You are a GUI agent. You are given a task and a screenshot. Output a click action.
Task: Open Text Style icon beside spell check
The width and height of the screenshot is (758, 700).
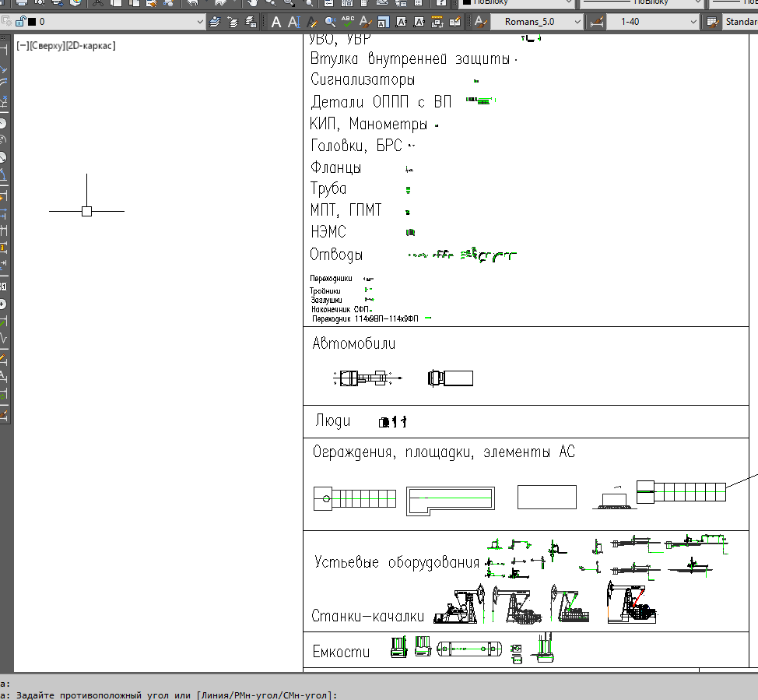(366, 22)
